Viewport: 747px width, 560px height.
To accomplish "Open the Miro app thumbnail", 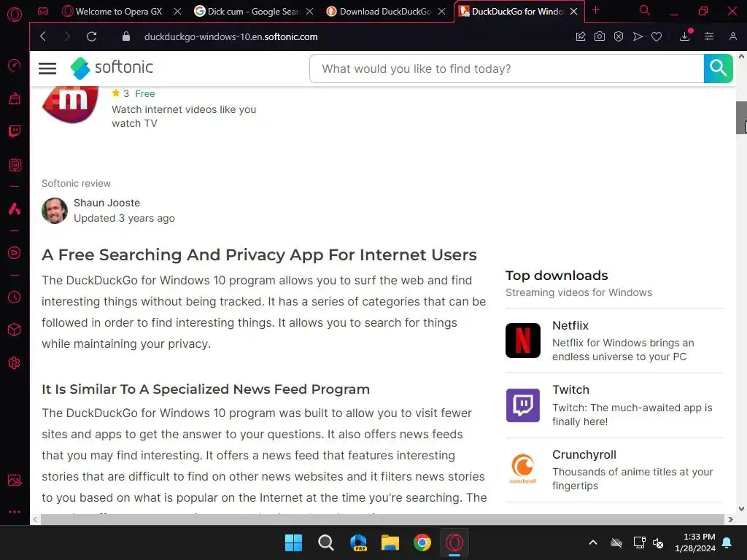I will (x=71, y=104).
